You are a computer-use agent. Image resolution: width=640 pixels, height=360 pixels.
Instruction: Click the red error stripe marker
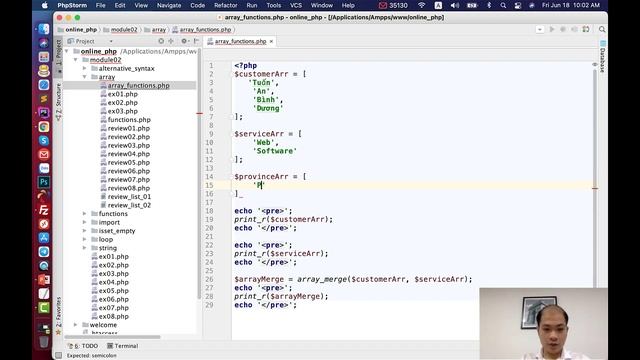coord(595,188)
